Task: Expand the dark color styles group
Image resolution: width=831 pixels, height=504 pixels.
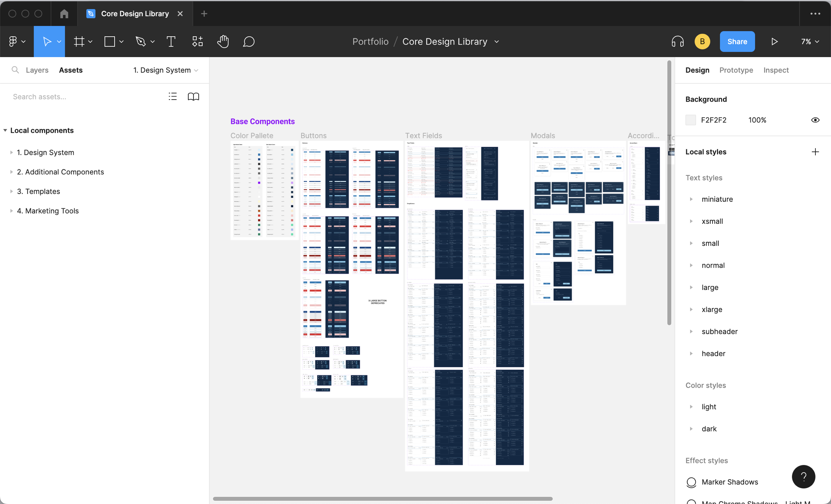Action: (691, 429)
